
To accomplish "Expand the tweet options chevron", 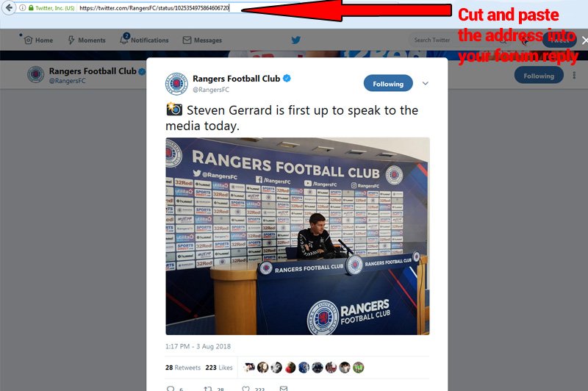I will [426, 83].
